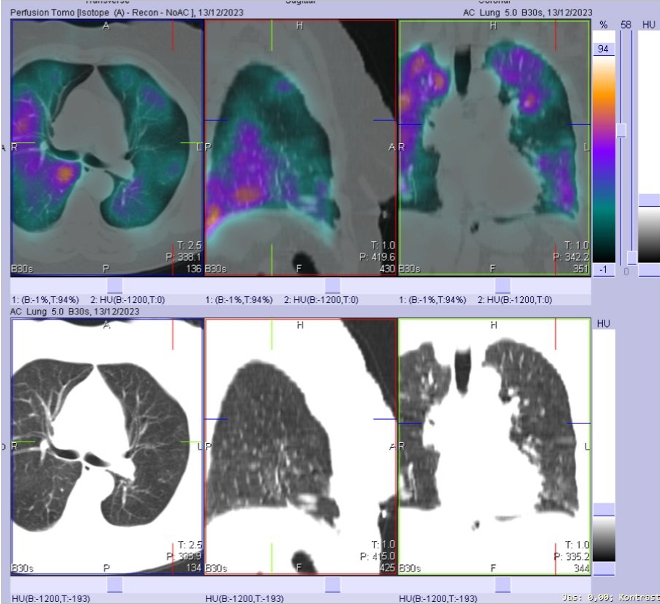The image size is (660, 604).
Task: Click the perfusion color scale bar
Action: pos(604,160)
